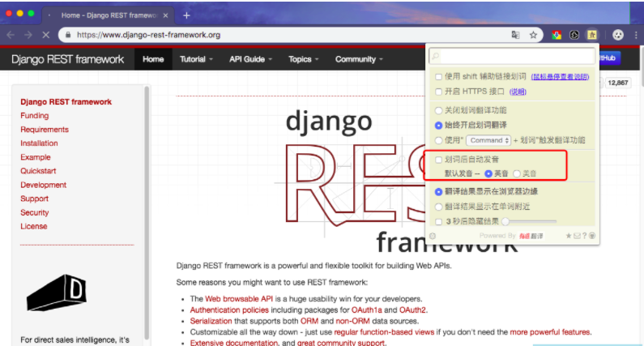Open a new browser tab

click(x=186, y=15)
